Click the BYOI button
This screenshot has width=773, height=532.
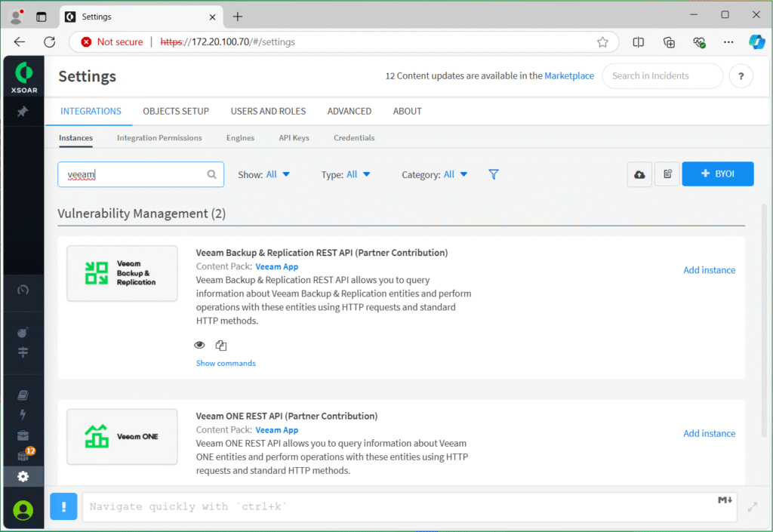(718, 174)
